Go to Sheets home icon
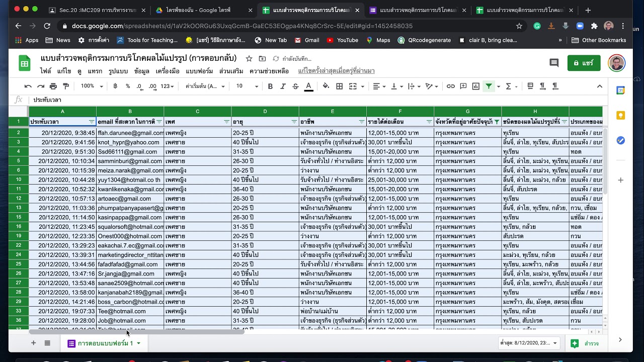Screen dimensions: 644x362 [25, 63]
